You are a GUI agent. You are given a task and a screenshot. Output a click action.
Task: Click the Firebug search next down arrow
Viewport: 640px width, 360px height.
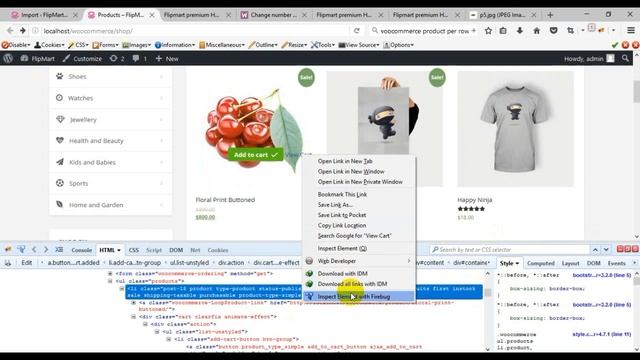coord(607,249)
